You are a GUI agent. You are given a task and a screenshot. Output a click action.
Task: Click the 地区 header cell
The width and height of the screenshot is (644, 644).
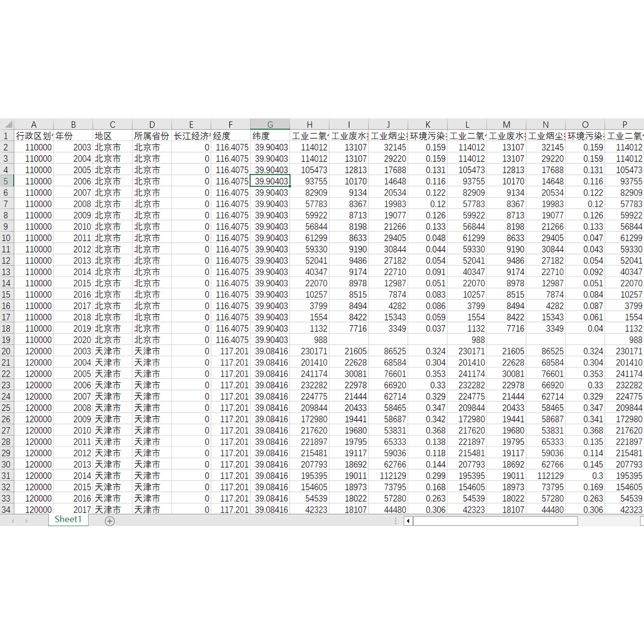112,136
